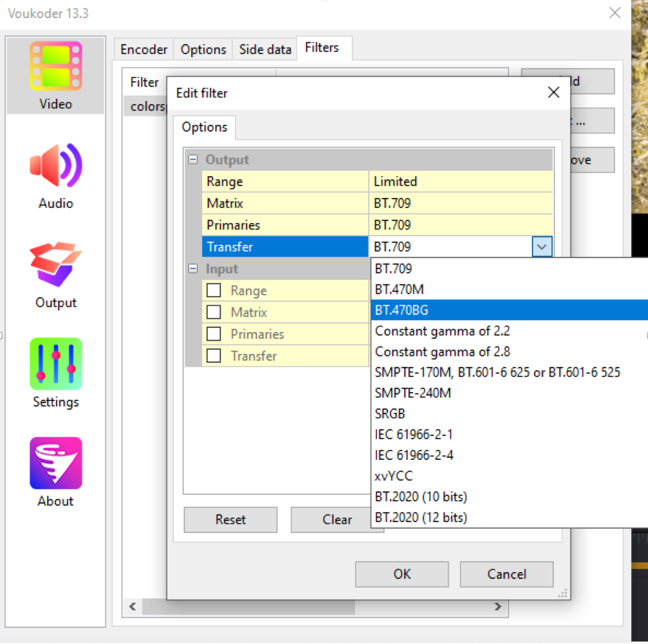Click the About tornado icon
The image size is (648, 644).
[x=56, y=463]
